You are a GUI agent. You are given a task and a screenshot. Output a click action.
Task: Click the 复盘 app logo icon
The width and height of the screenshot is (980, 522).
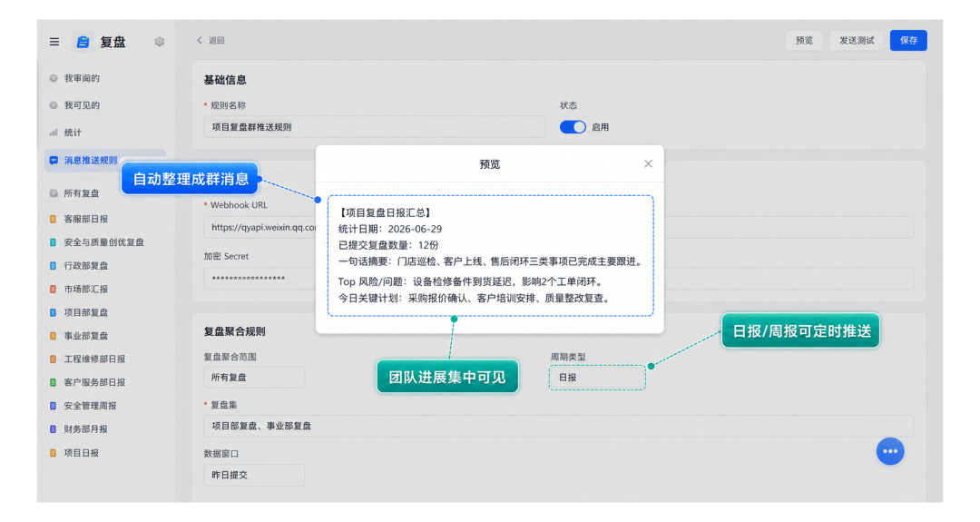(x=83, y=42)
